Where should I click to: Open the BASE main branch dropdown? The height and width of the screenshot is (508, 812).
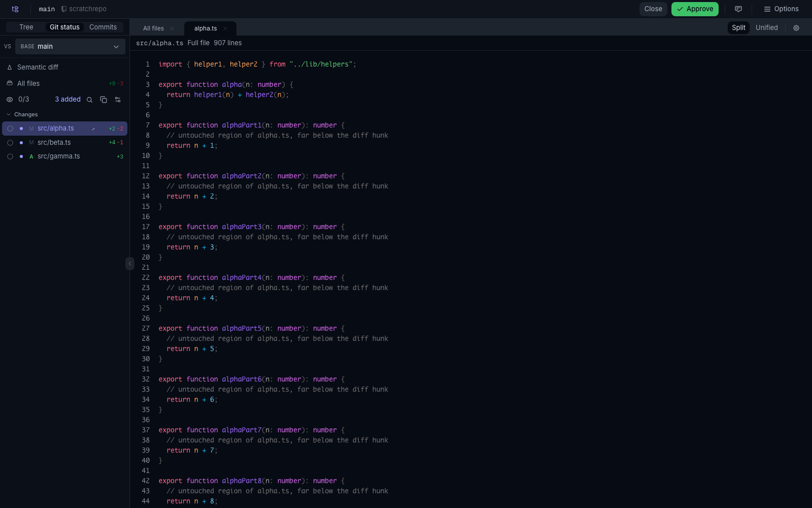tap(70, 46)
